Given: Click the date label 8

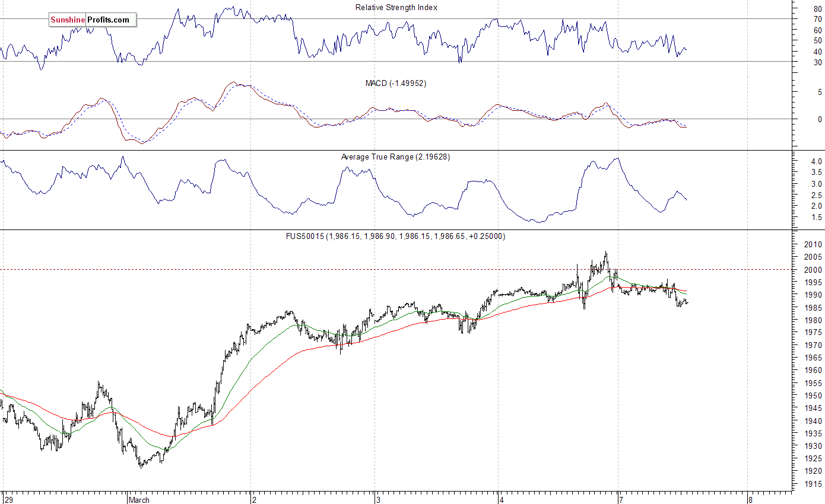Looking at the screenshot, I should [750, 500].
